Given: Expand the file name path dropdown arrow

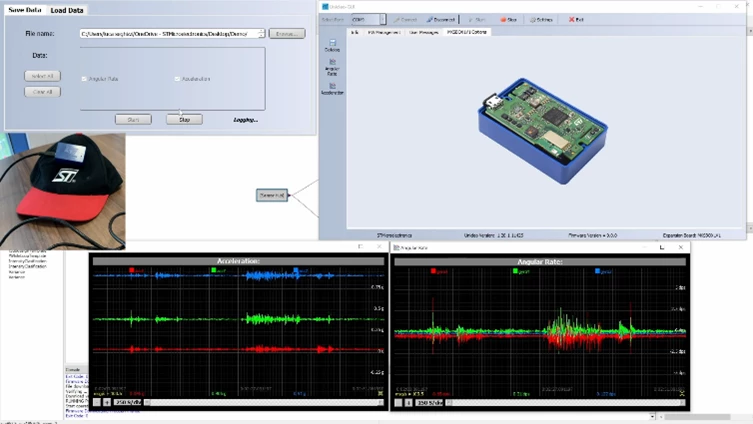Looking at the screenshot, I should coord(261,34).
